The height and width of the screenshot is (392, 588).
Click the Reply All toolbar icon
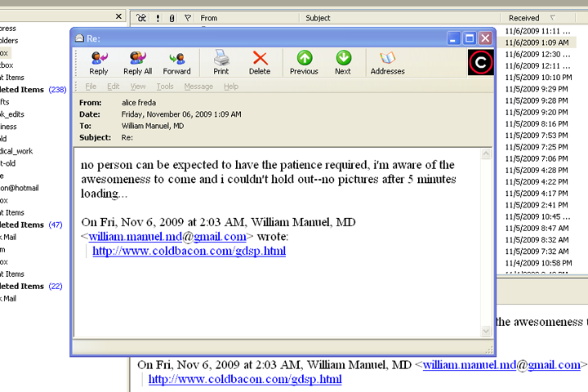coord(138,63)
